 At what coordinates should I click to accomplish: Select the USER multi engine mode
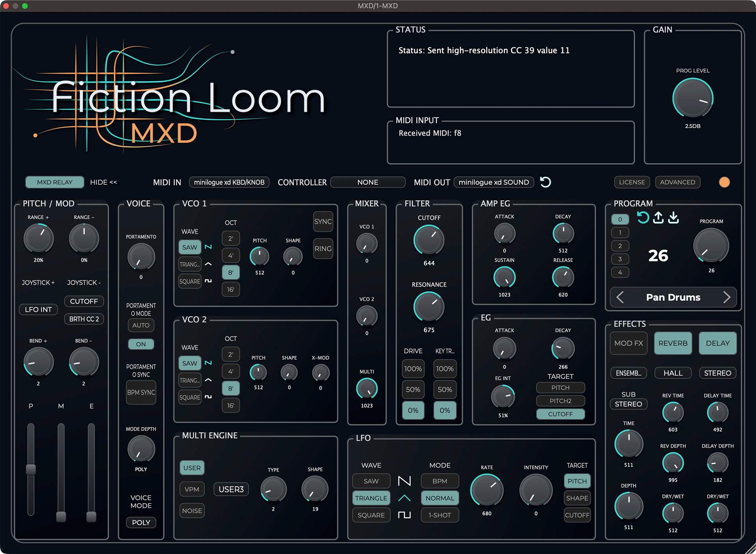point(192,468)
